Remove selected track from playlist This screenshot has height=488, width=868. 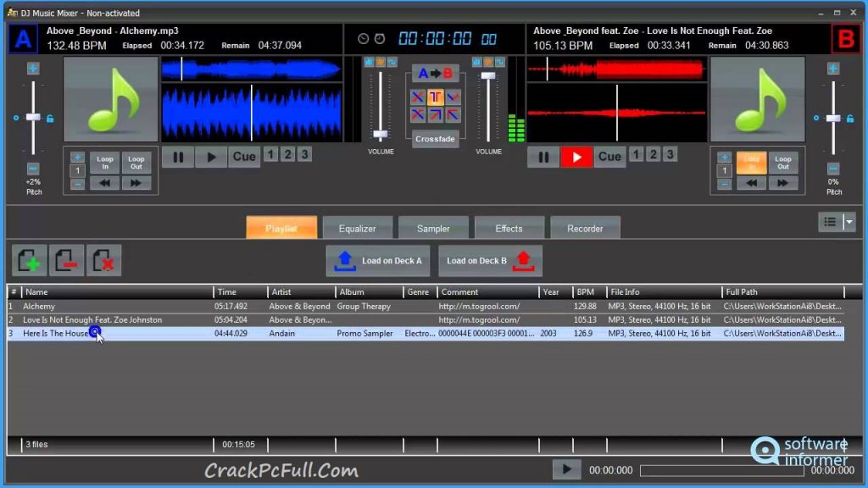pyautogui.click(x=67, y=260)
